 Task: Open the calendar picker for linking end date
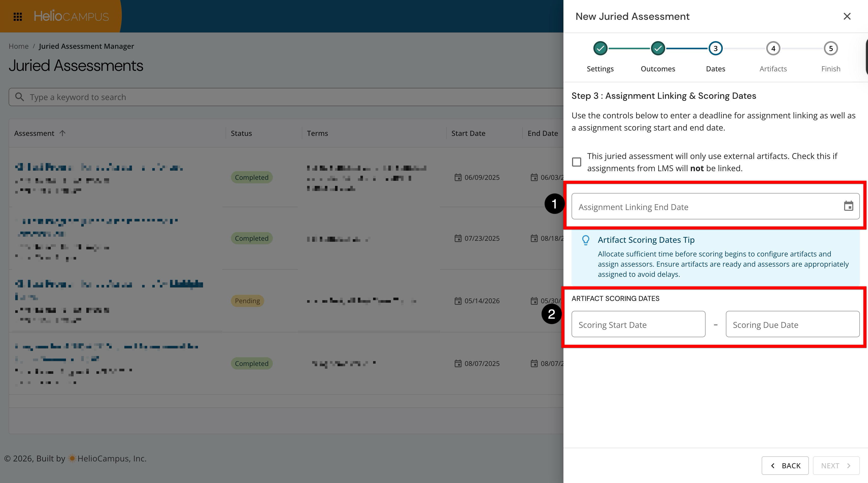848,206
